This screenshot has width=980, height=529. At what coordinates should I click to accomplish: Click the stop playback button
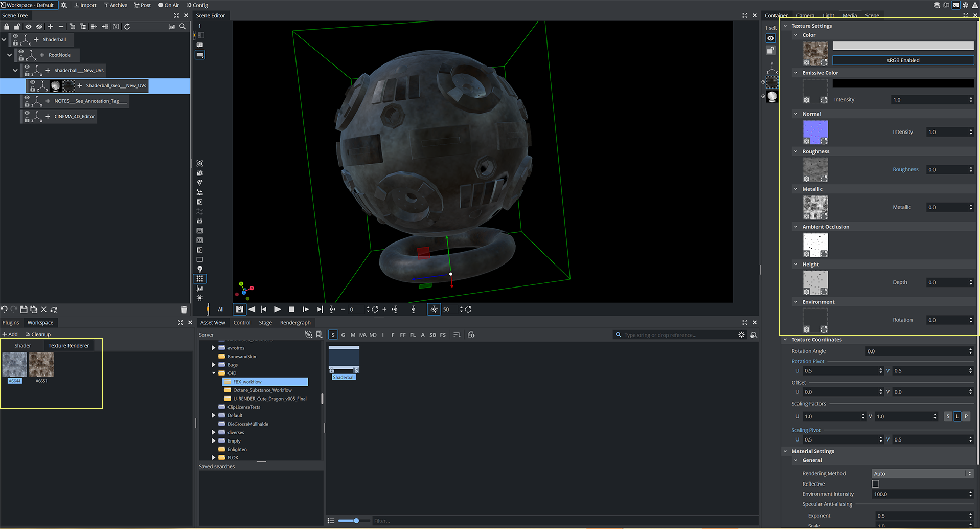(x=291, y=310)
